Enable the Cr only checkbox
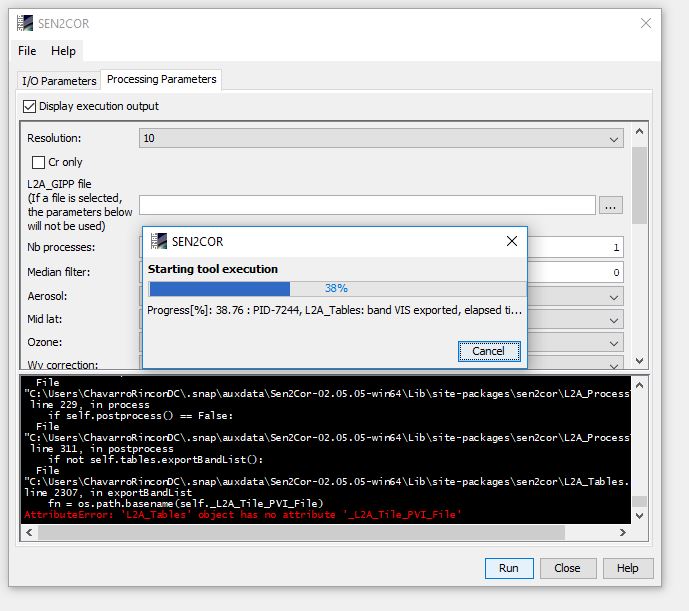 pos(38,162)
